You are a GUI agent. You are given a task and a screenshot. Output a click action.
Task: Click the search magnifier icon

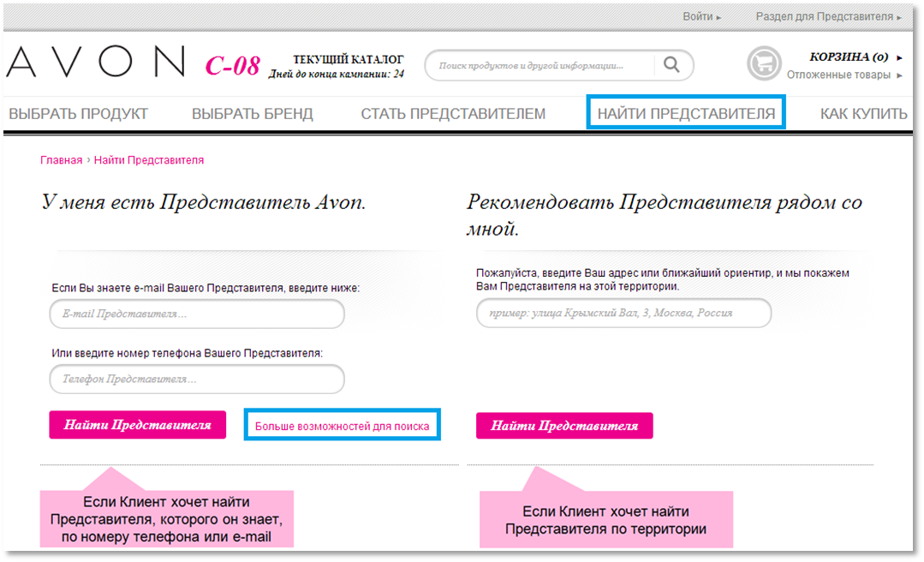[671, 64]
